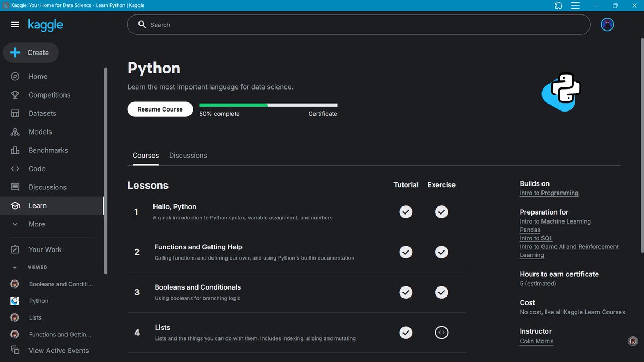Click the page vertical scrollbar

tap(642, 145)
